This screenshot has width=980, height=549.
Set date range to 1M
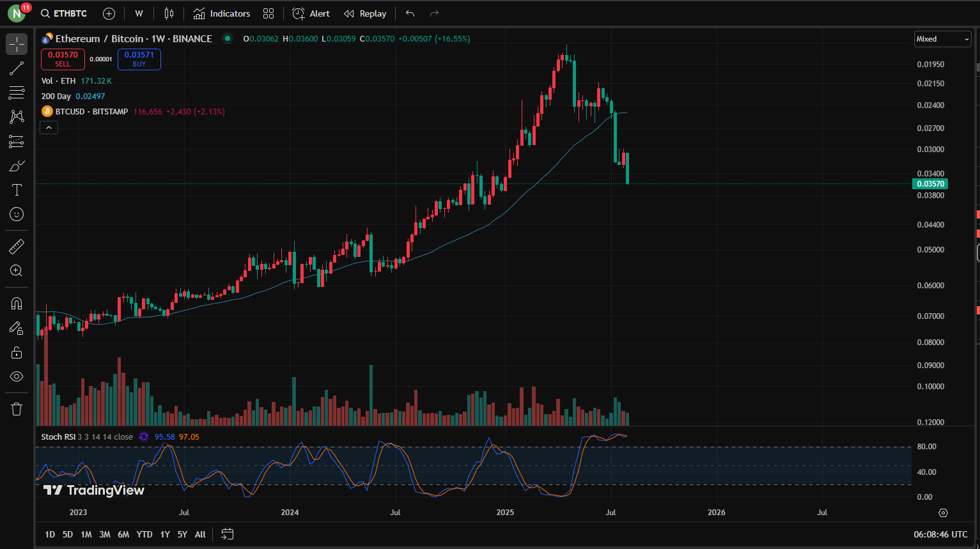coord(86,534)
